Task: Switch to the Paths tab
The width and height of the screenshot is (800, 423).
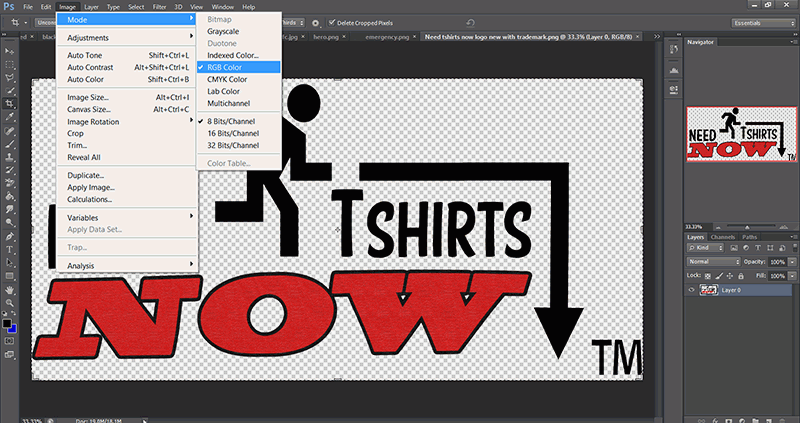Action: 749,237
